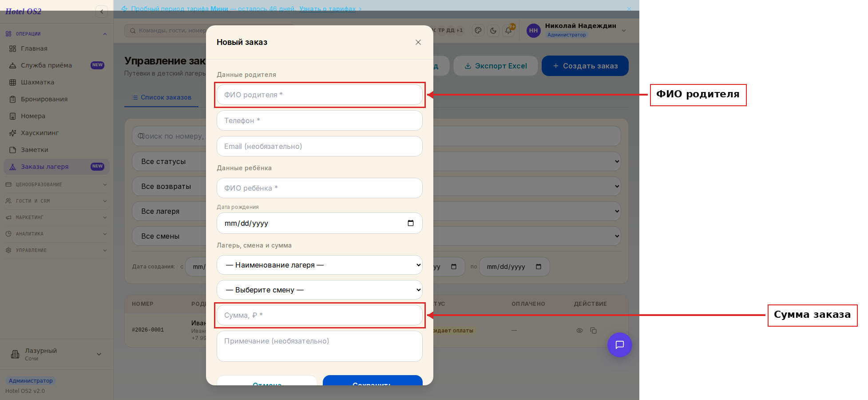Open the Наименование лагеря dropdown
This screenshot has width=868, height=400.
pos(319,265)
